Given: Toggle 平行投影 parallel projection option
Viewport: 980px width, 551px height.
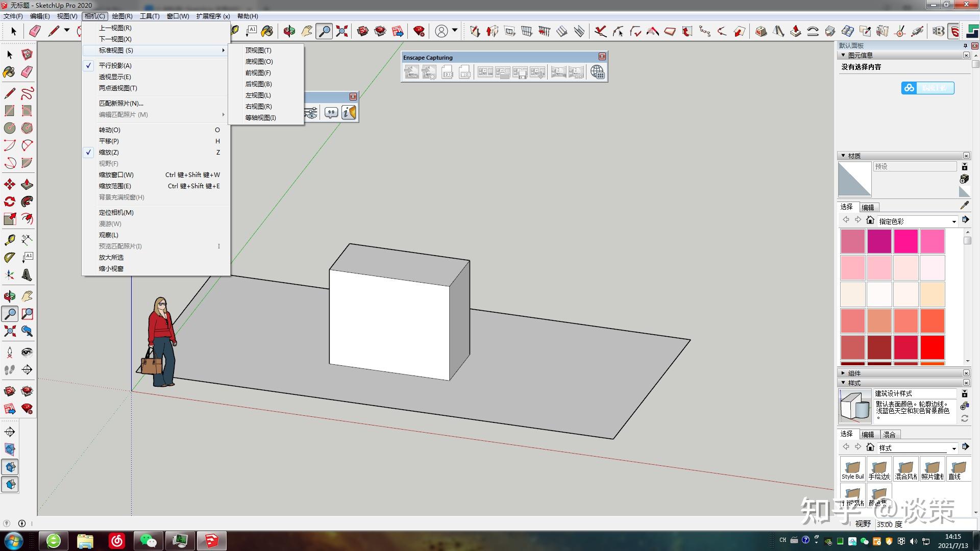Looking at the screenshot, I should tap(115, 65).
